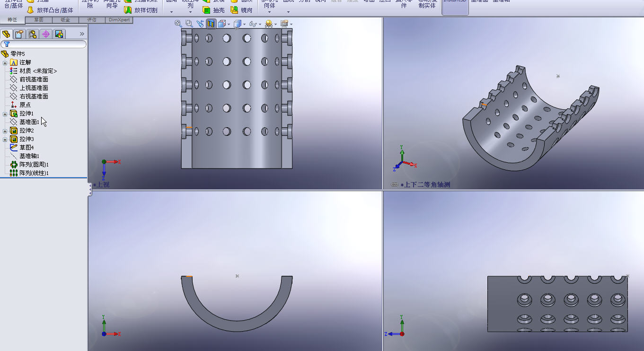The height and width of the screenshot is (351, 644).
Task: Switch to the DimXpert tab
Action: pyautogui.click(x=119, y=20)
